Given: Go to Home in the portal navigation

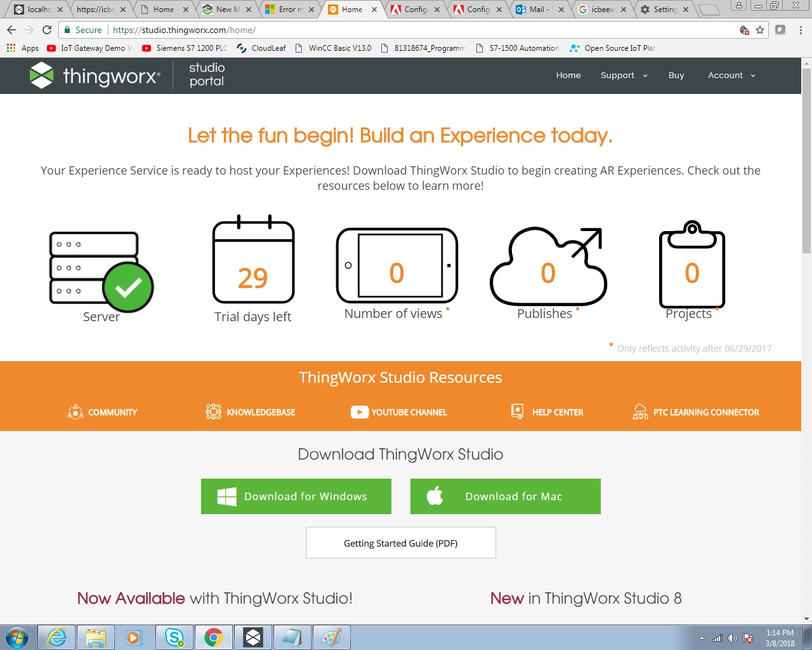Looking at the screenshot, I should pos(568,75).
